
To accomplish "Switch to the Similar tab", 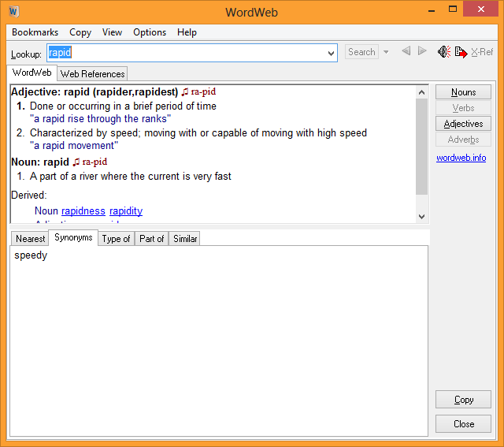I will tap(185, 238).
